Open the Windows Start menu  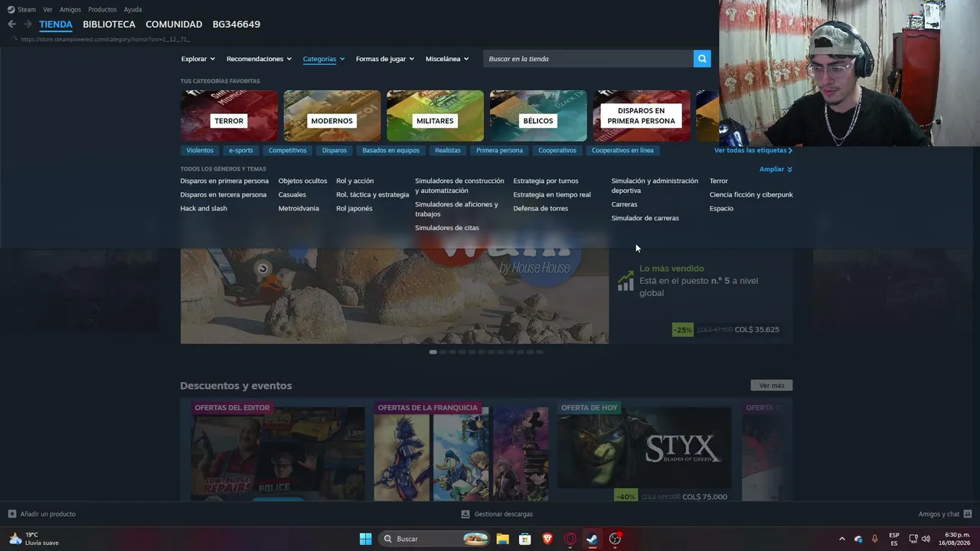tap(365, 539)
